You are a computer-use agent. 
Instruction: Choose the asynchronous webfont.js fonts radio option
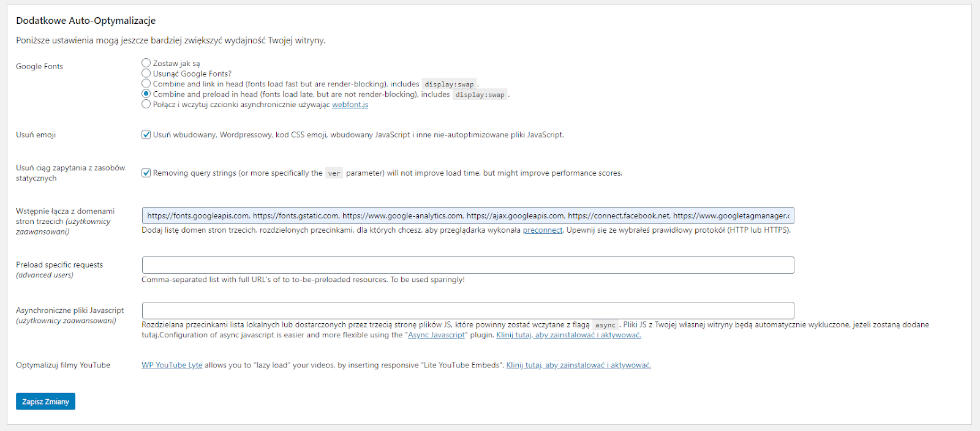coord(146,105)
